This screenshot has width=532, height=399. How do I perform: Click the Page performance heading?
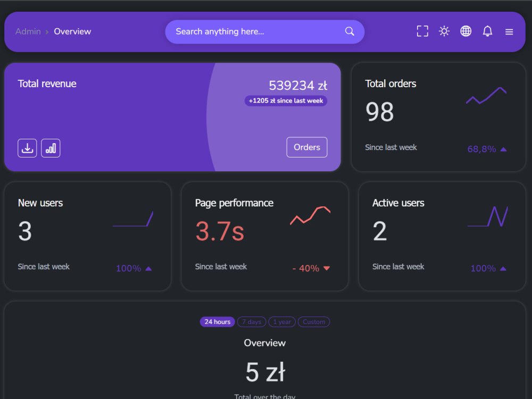[234, 203]
